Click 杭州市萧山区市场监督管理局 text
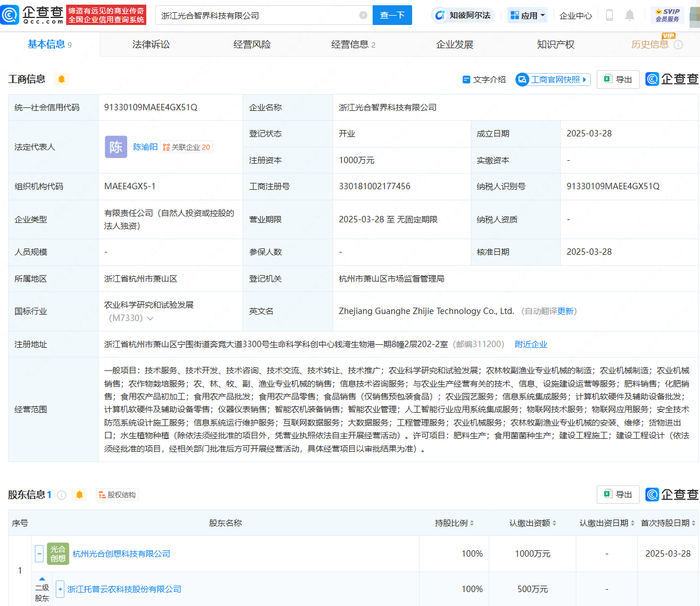The width and height of the screenshot is (700, 606). tap(391, 279)
